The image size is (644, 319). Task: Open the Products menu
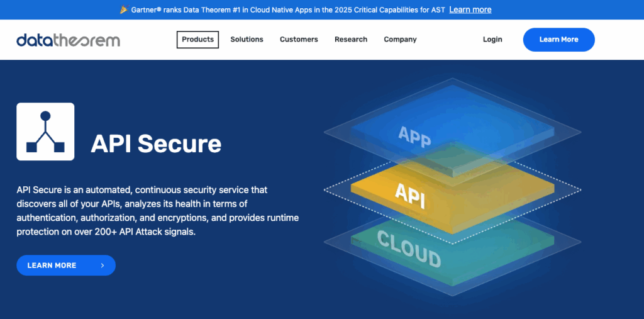pos(197,39)
